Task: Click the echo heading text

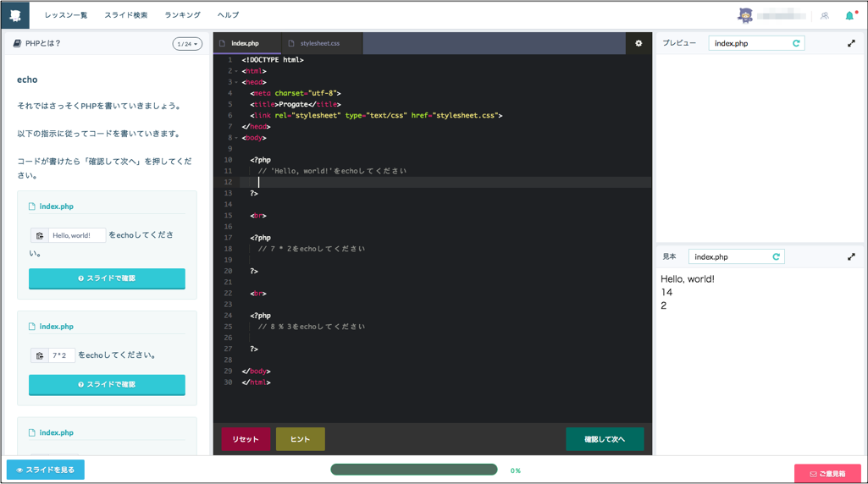Action: (27, 80)
